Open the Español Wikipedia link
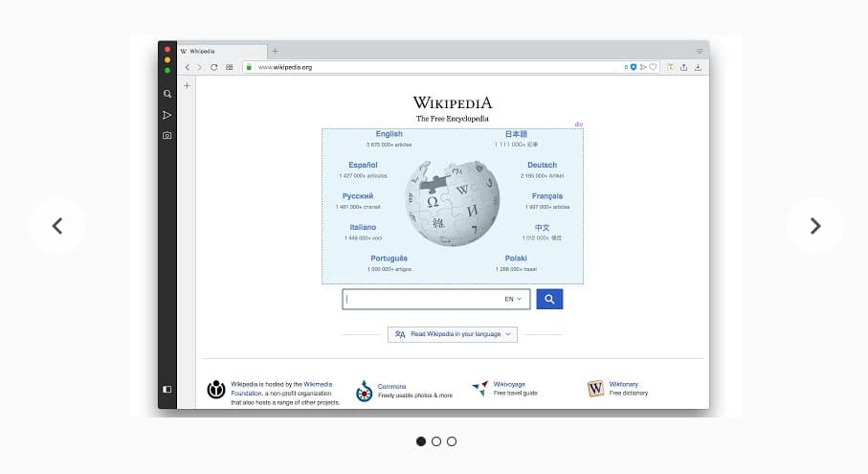The height and width of the screenshot is (474, 868). coord(363,165)
